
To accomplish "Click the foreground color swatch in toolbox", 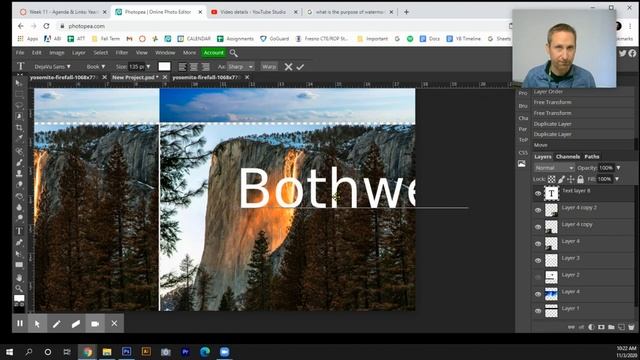I will [19, 298].
